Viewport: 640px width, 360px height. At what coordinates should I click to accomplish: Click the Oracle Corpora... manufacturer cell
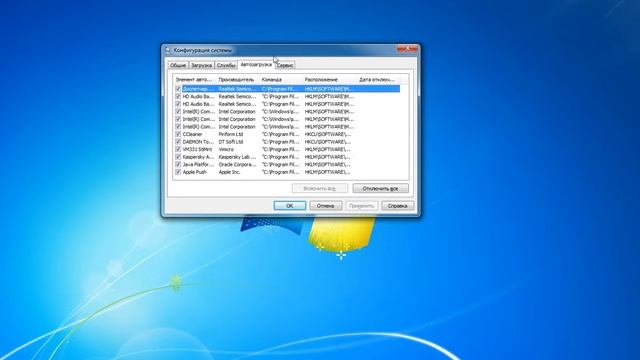238,164
